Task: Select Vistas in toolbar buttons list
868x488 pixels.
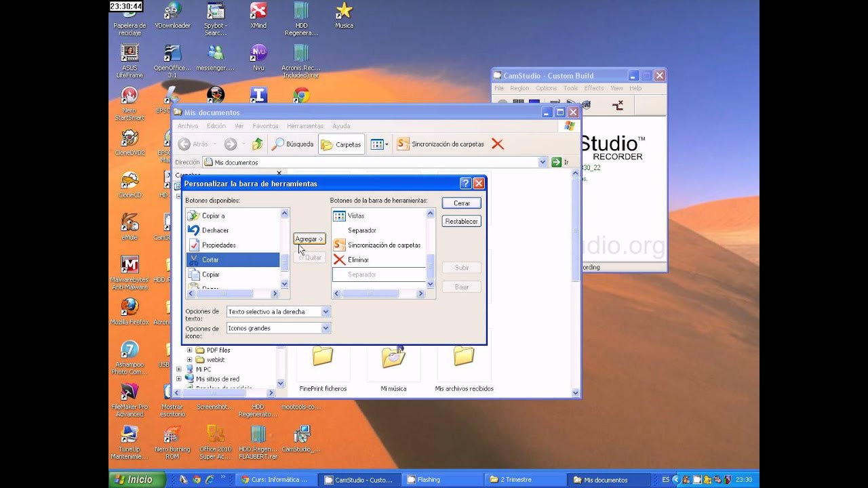Action: point(378,216)
